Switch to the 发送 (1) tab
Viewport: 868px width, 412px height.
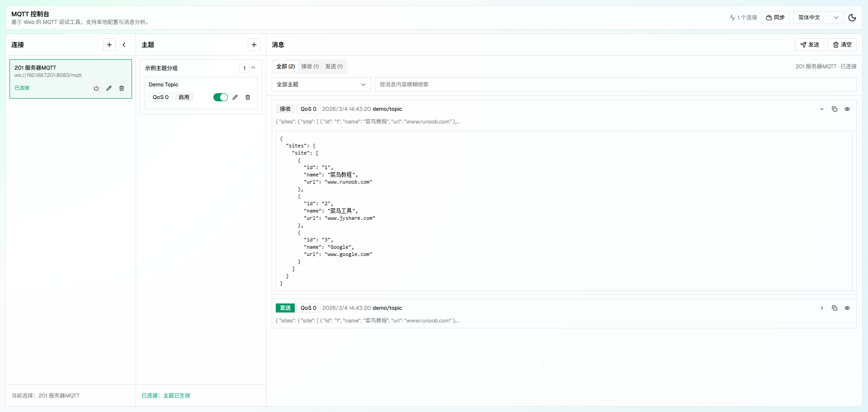(x=334, y=66)
